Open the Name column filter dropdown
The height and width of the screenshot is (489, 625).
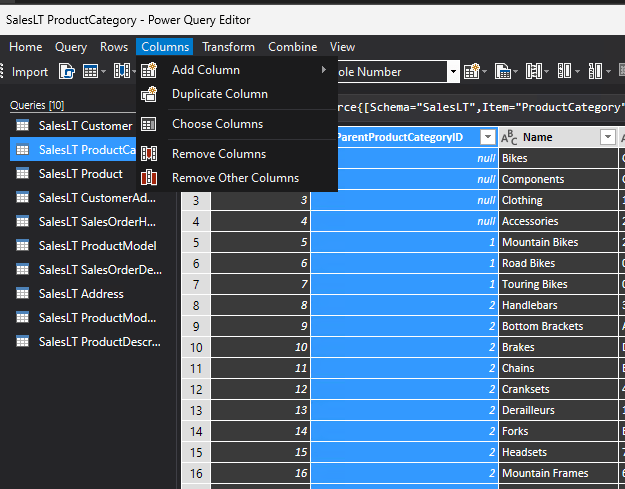pyautogui.click(x=608, y=137)
